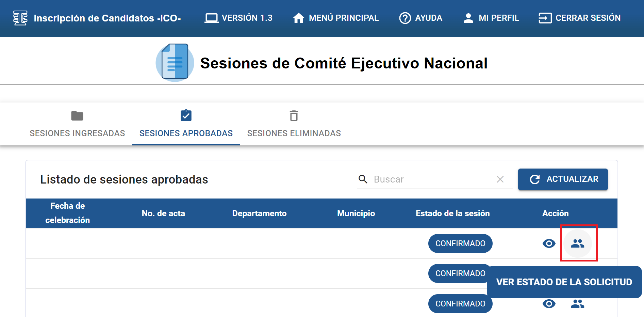Image resolution: width=644 pixels, height=317 pixels.
Task: Click the Versión 1.3 label
Action: pyautogui.click(x=247, y=18)
